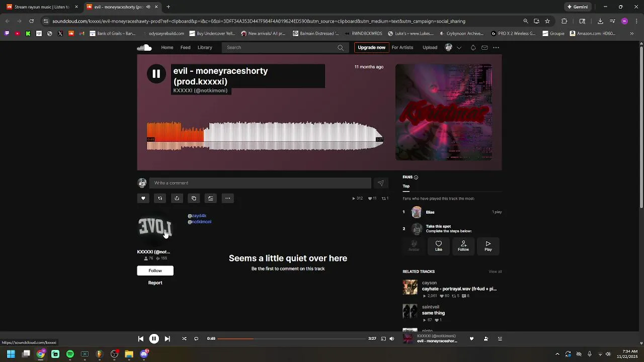Open the 'same thing' related track
Screen dimensions: 644x362
(433, 313)
